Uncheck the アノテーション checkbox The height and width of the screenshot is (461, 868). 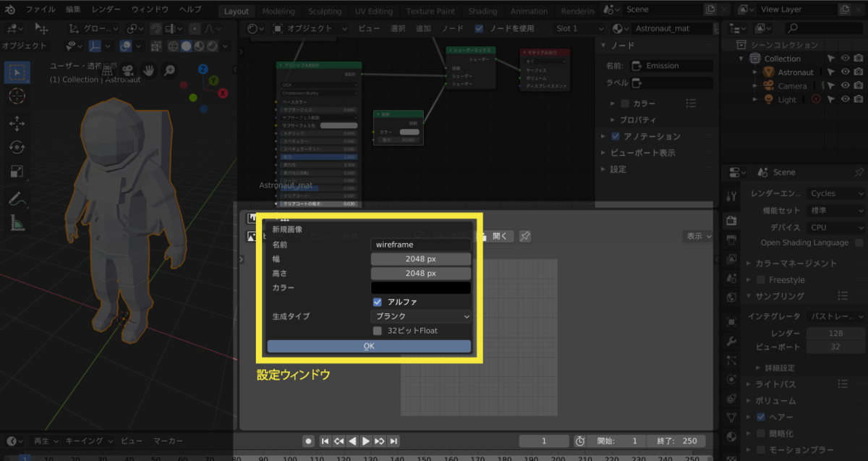(x=616, y=136)
